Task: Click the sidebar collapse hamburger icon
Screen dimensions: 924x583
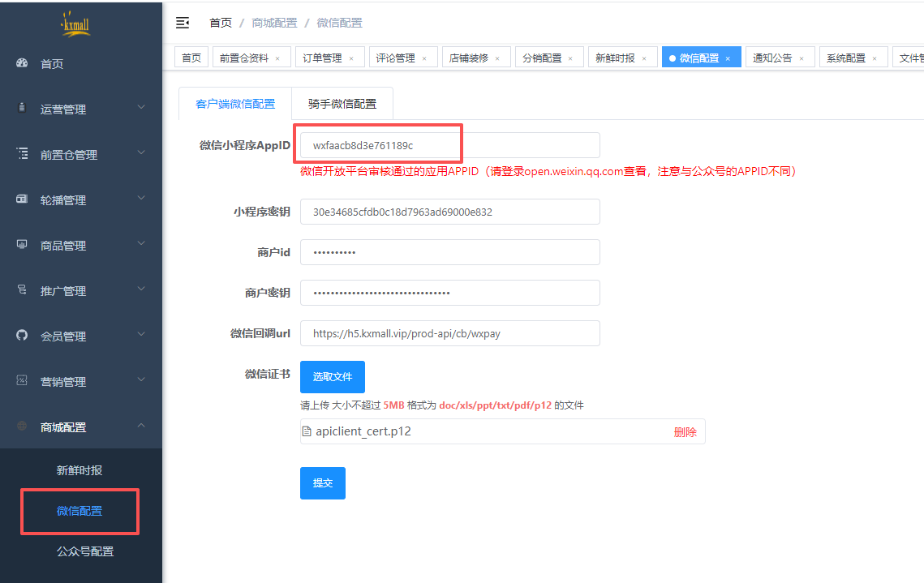Action: click(183, 23)
